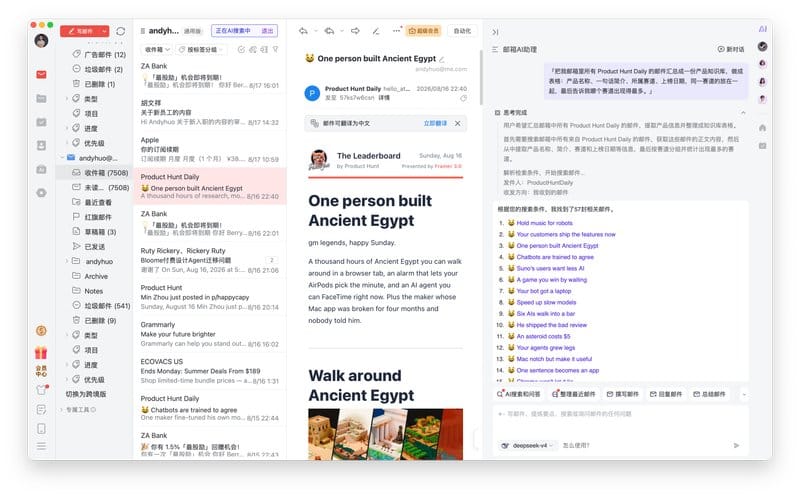
Task: Click the orange 超级会员 button
Action: [424, 31]
